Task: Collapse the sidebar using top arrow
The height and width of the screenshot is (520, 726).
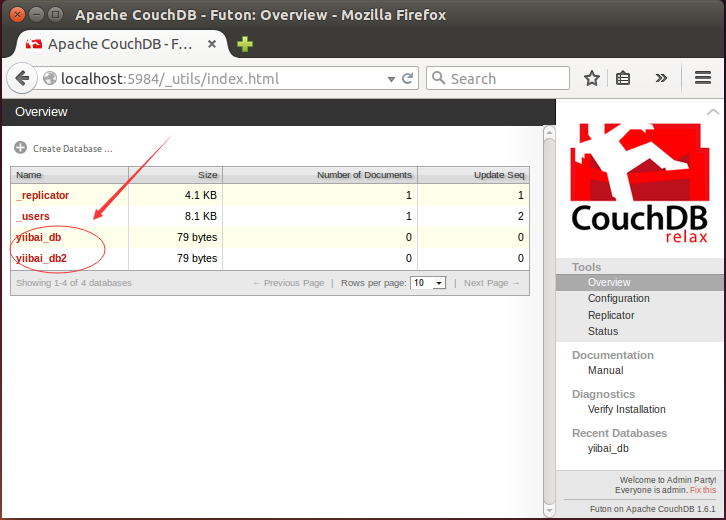Action: (x=712, y=112)
